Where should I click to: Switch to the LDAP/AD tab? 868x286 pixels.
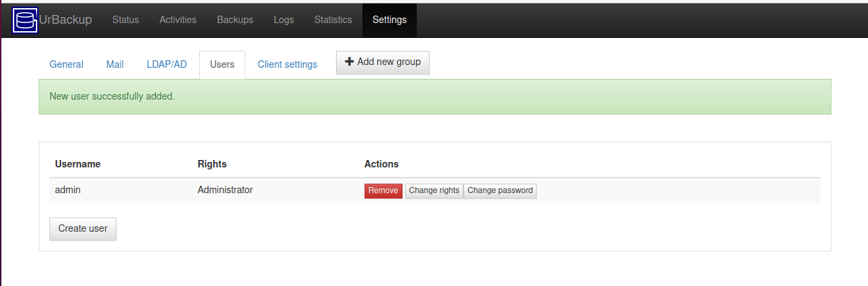167,64
